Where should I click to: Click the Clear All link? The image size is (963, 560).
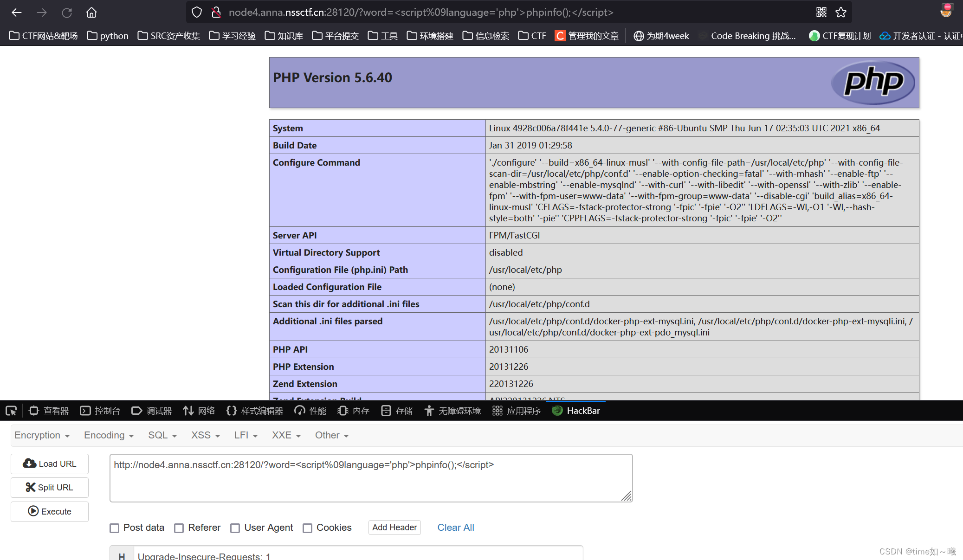(x=456, y=528)
